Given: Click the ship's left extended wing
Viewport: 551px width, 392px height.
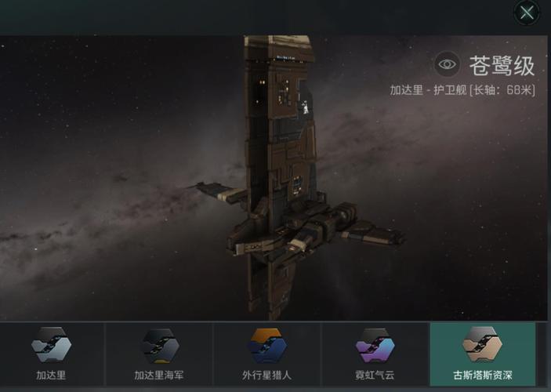Looking at the screenshot, I should tap(220, 192).
